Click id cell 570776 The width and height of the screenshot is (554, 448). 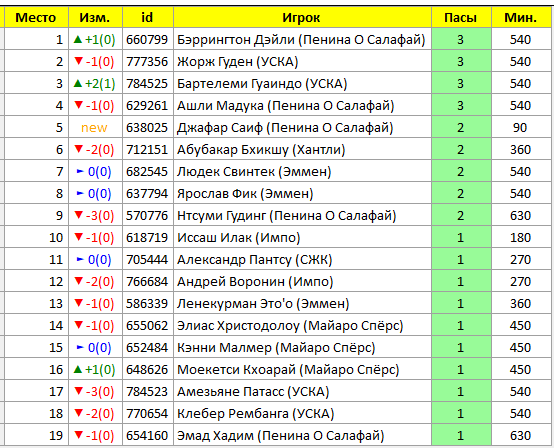pyautogui.click(x=147, y=216)
